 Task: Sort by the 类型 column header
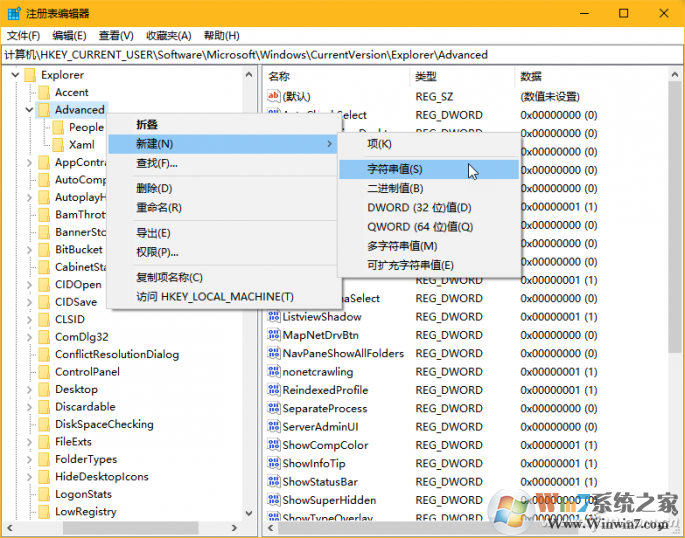pyautogui.click(x=462, y=77)
